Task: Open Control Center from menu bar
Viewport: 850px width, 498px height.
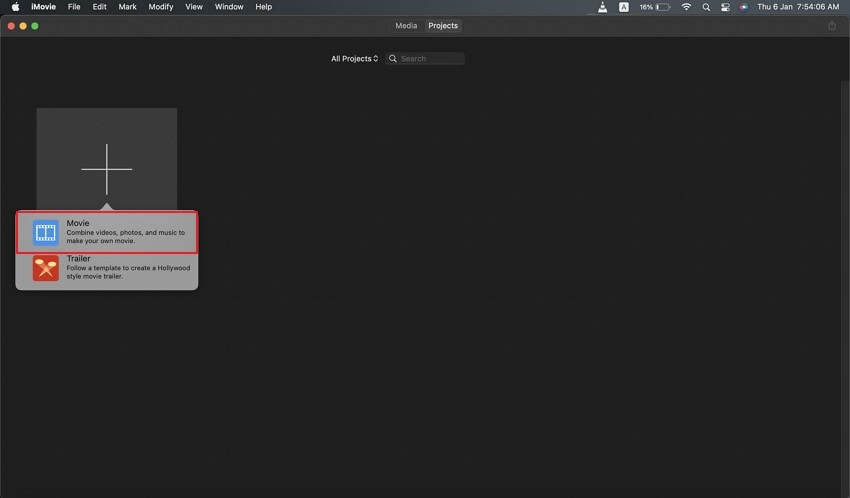Action: [x=725, y=7]
